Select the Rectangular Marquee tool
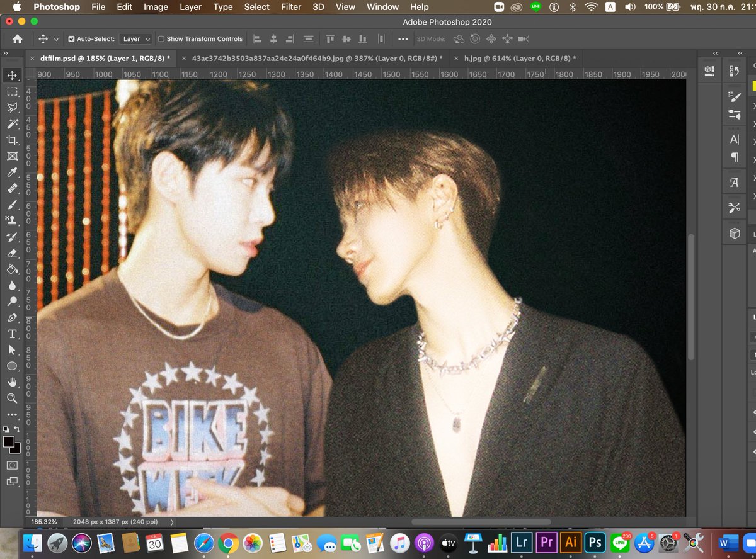756x559 pixels. click(12, 91)
